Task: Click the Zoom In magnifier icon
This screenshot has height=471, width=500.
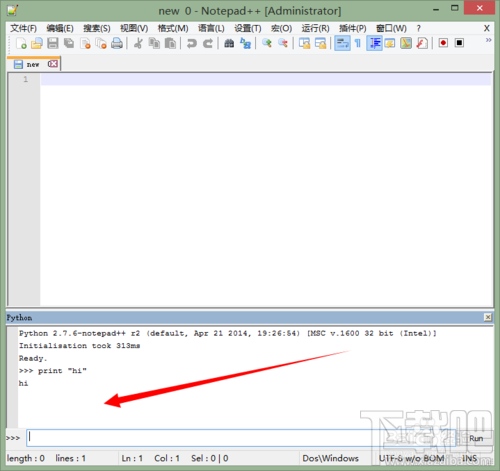Action: point(267,43)
